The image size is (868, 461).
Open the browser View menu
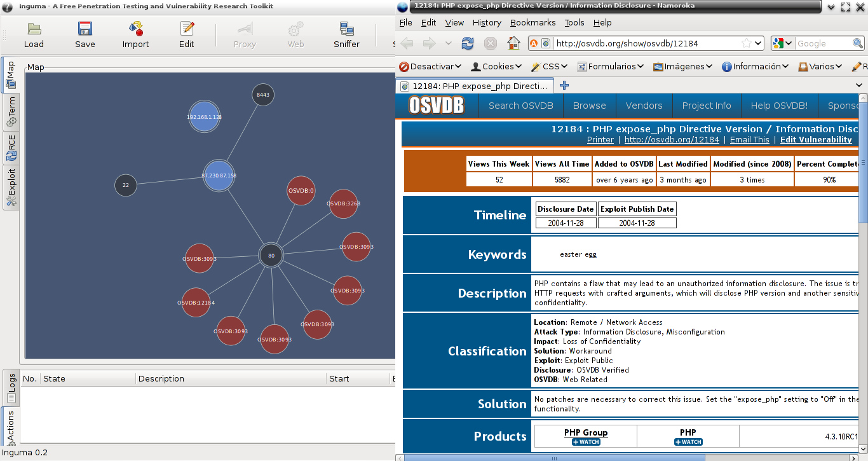(x=454, y=22)
